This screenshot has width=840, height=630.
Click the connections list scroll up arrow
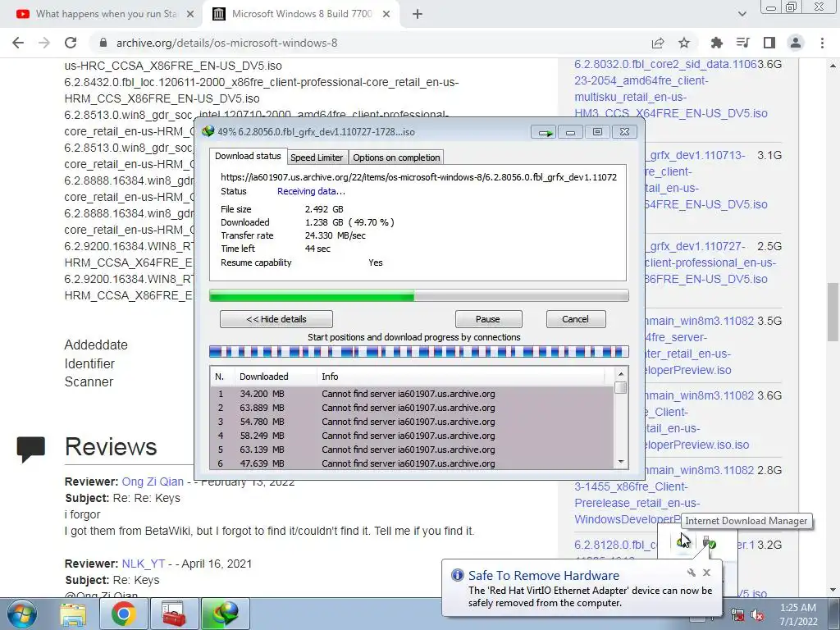[621, 374]
